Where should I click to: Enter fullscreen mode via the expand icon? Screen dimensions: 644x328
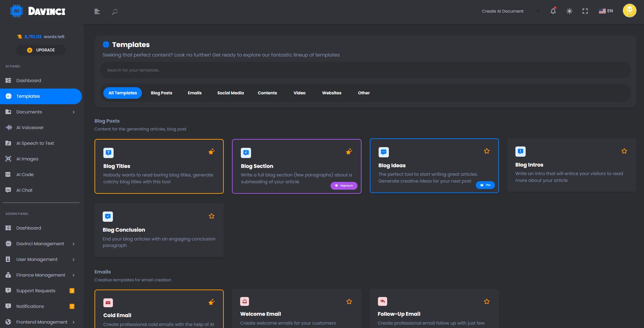coord(585,11)
